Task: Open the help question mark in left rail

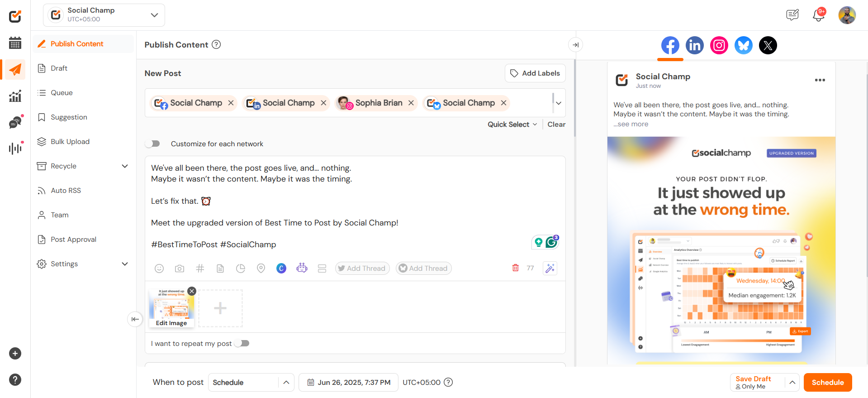Action: click(15, 380)
